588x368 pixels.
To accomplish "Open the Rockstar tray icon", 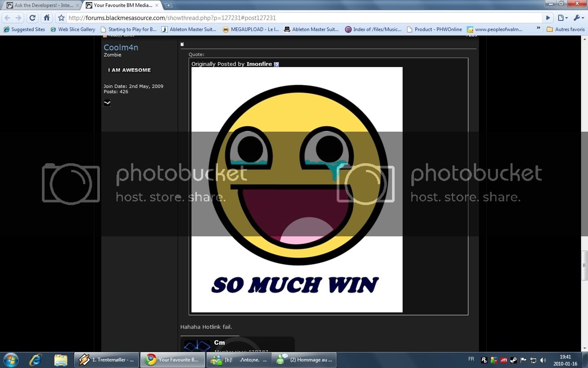I will point(484,360).
